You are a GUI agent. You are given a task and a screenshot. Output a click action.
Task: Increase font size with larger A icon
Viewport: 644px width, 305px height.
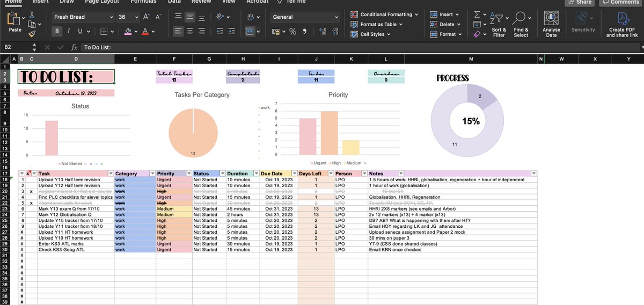click(x=147, y=17)
